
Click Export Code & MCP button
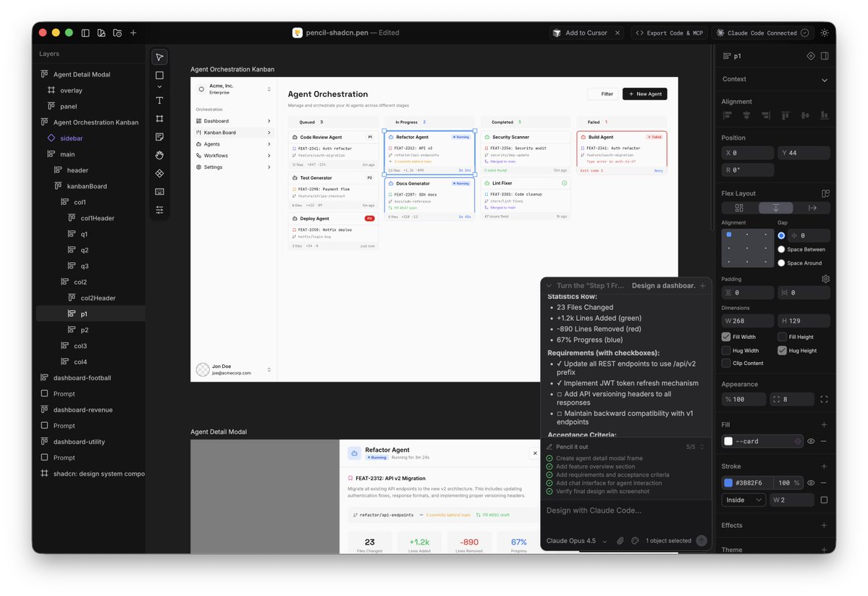coord(669,33)
